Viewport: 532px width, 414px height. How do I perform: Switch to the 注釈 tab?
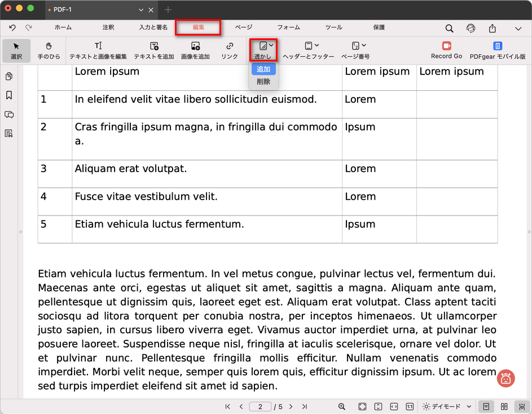tap(108, 27)
